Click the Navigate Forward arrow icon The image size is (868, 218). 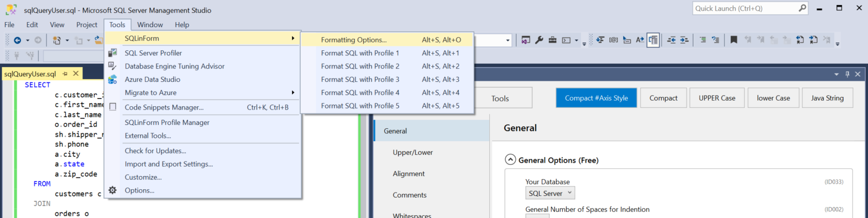(x=37, y=40)
